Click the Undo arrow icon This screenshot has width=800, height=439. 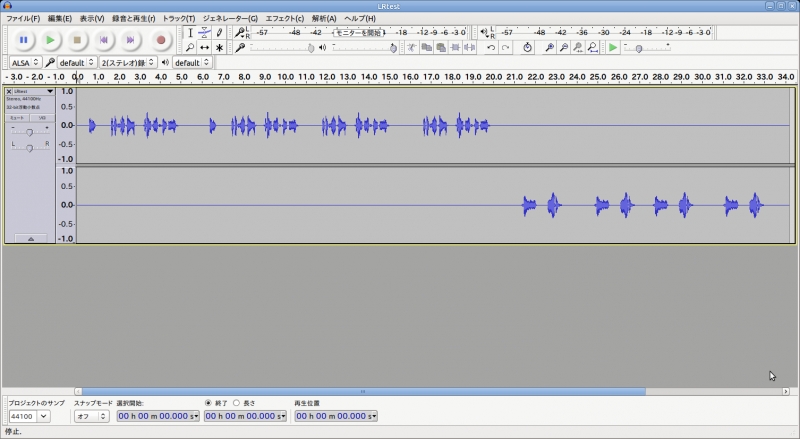click(x=491, y=47)
